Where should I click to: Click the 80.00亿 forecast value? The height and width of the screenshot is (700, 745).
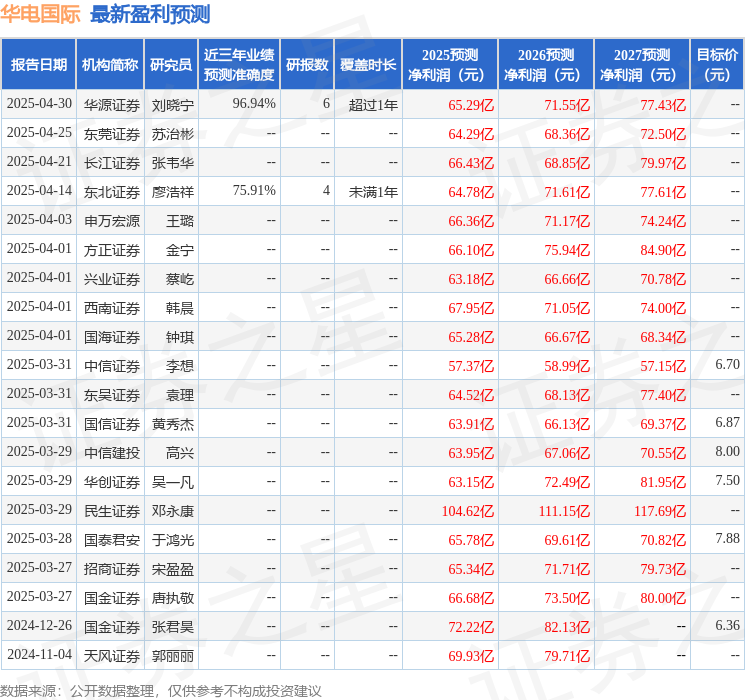[x=663, y=598]
